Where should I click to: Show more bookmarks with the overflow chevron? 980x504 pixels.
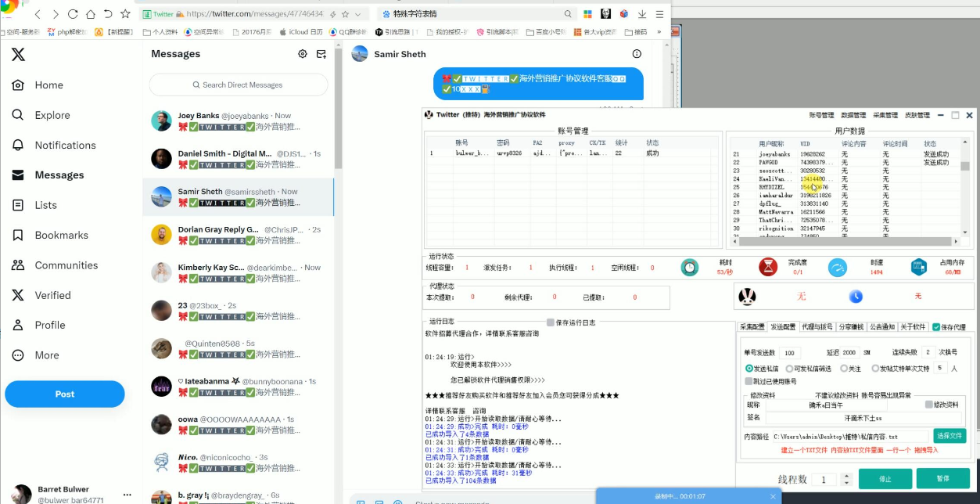click(659, 32)
